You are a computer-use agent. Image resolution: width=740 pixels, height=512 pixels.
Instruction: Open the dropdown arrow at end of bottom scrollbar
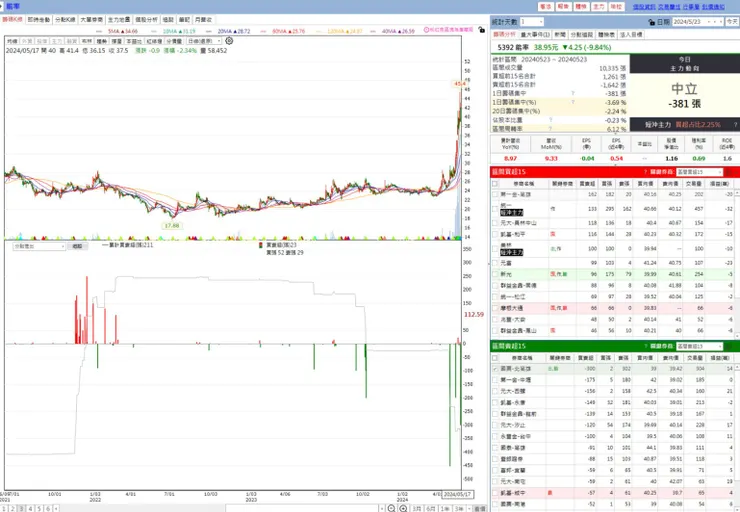(382, 509)
